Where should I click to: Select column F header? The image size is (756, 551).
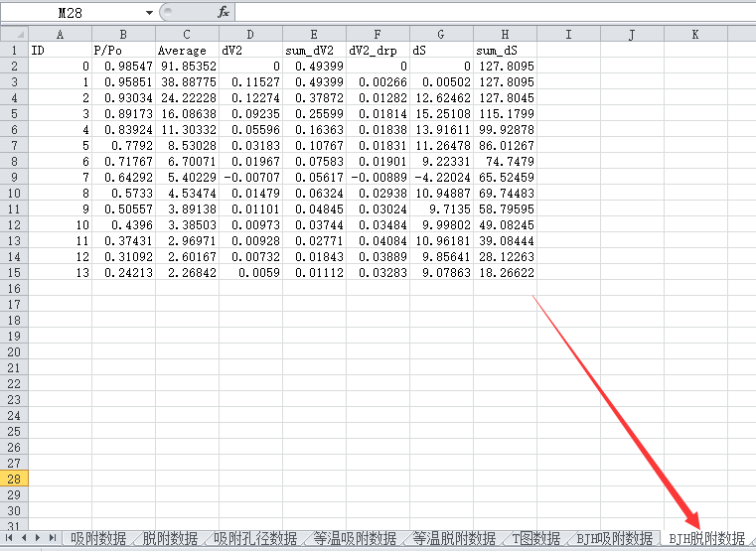click(378, 34)
